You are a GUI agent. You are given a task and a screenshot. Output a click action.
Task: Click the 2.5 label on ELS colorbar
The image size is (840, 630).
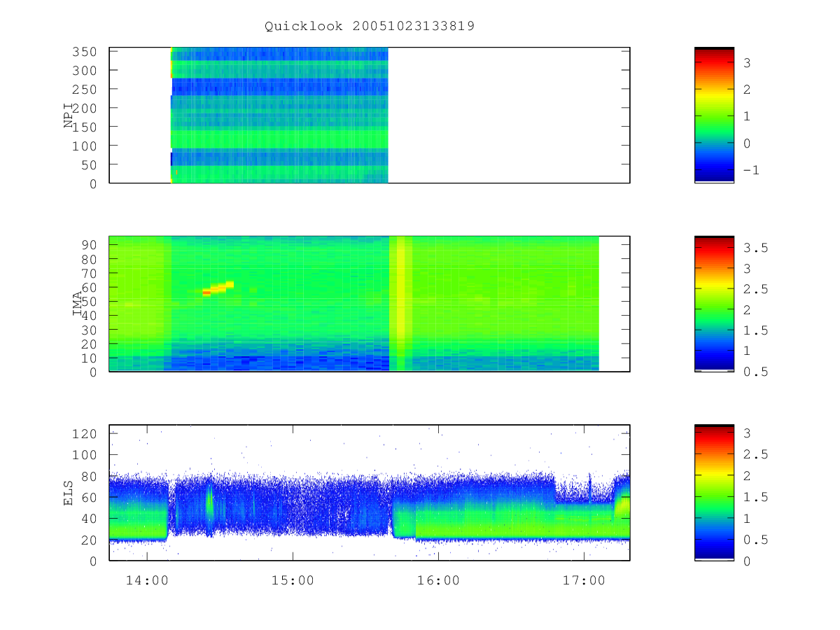point(756,455)
